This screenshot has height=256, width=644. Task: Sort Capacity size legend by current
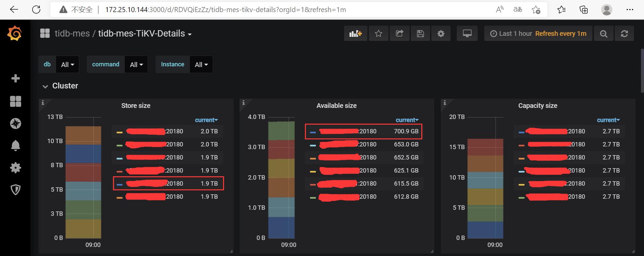click(608, 120)
